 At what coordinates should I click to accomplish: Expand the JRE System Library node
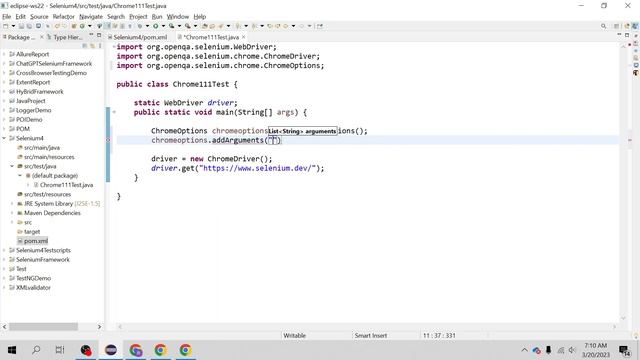tap(12, 204)
